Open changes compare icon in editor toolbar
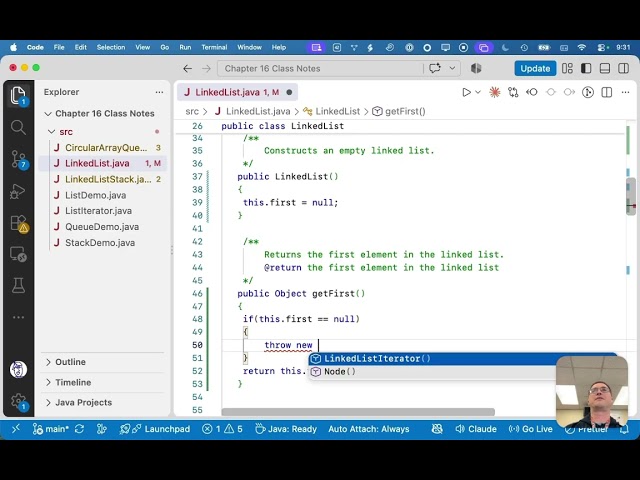The height and width of the screenshot is (480, 640). 513,93
